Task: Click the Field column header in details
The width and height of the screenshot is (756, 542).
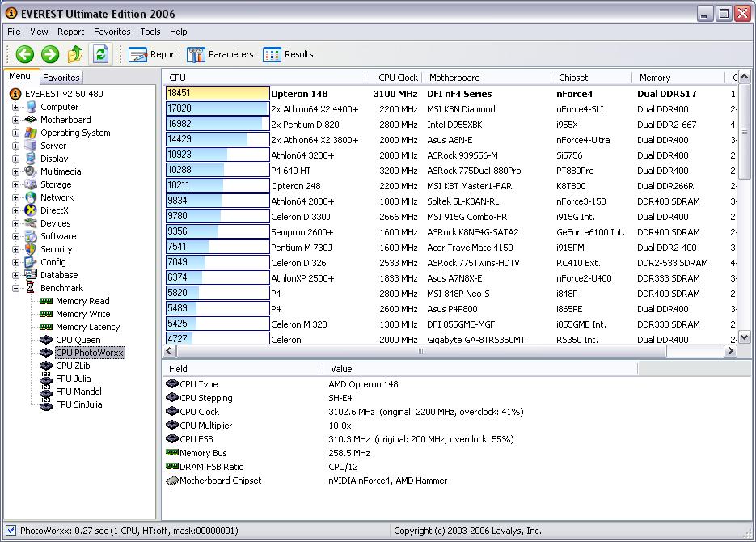Action: pos(243,369)
